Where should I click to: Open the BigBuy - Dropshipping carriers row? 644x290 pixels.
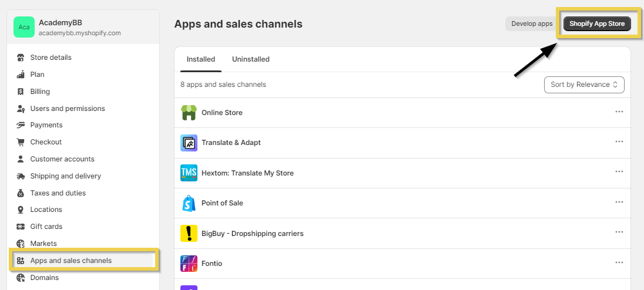click(252, 234)
